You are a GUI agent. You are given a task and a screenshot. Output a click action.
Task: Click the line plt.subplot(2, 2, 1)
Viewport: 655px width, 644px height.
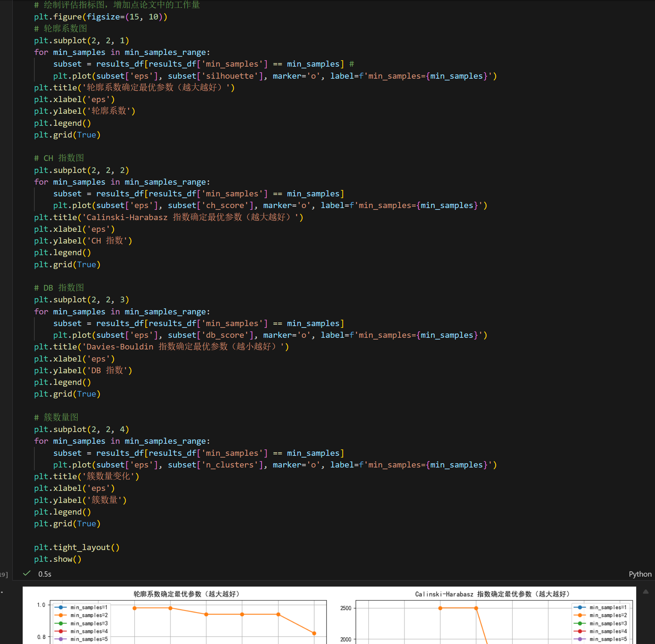pyautogui.click(x=82, y=40)
